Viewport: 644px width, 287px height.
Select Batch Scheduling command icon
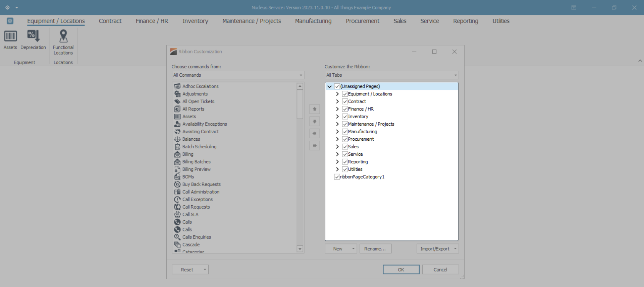coord(177,147)
